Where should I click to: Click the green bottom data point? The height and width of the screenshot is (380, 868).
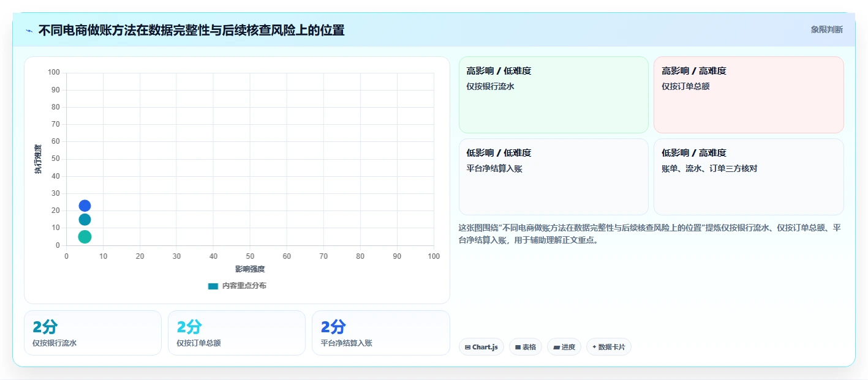pyautogui.click(x=85, y=236)
